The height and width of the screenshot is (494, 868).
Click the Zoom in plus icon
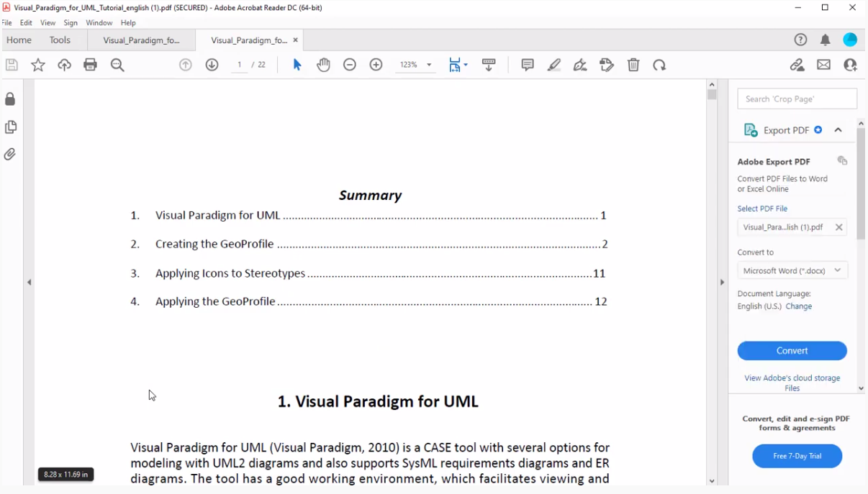tap(376, 65)
